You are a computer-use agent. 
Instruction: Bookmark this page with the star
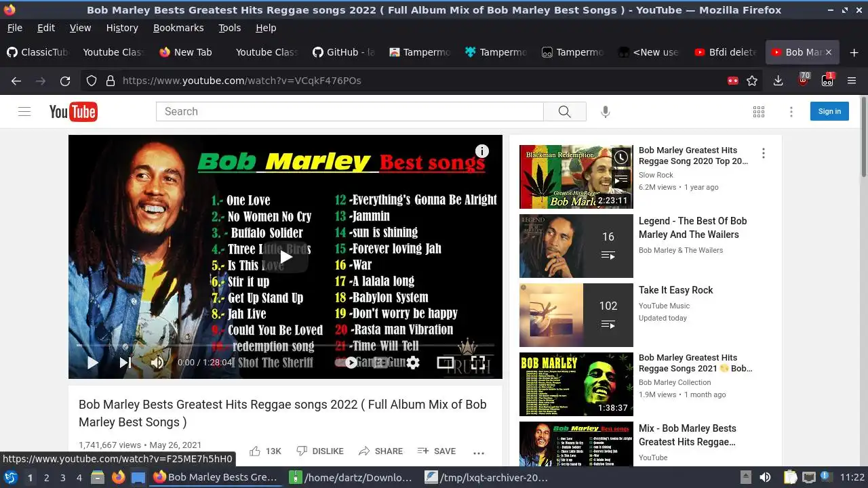(751, 81)
